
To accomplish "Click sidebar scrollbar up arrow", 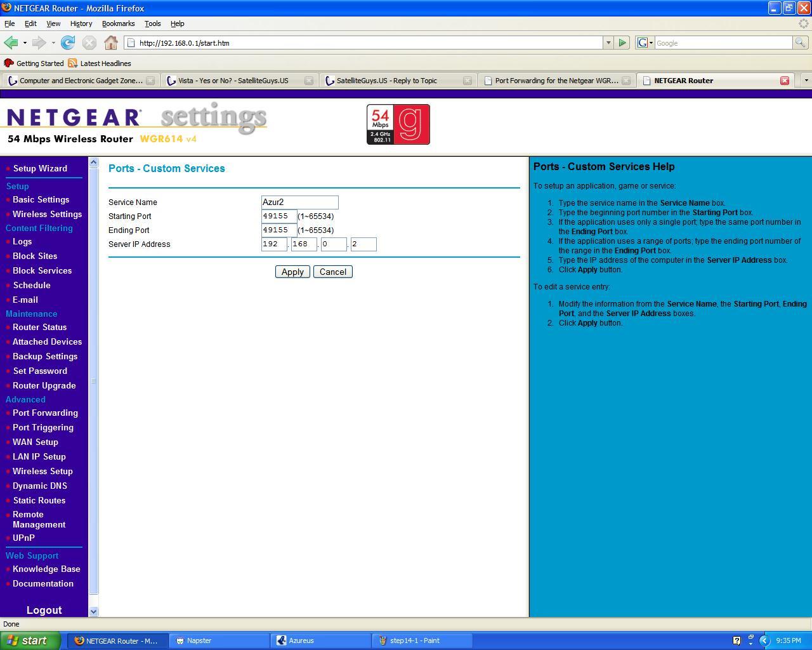I will [x=93, y=162].
